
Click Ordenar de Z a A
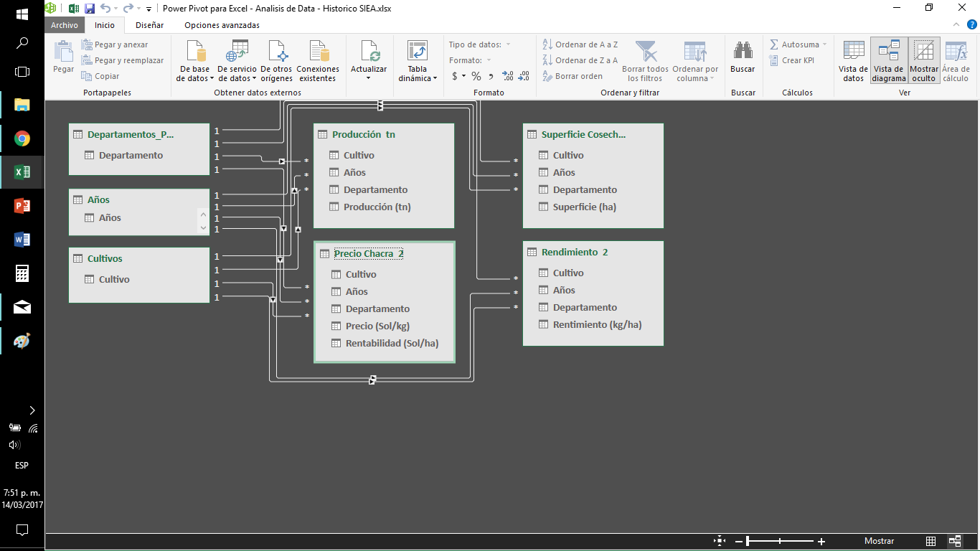coord(580,60)
